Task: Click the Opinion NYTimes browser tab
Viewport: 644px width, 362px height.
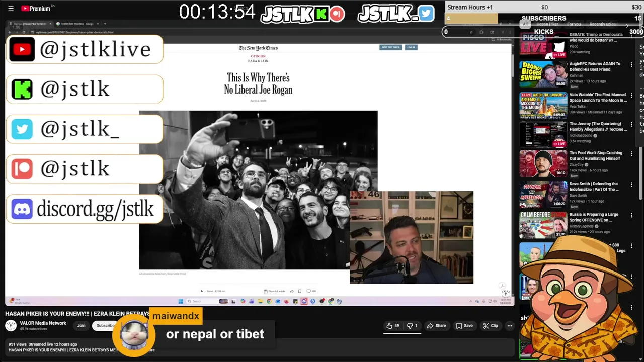Action: point(31,24)
